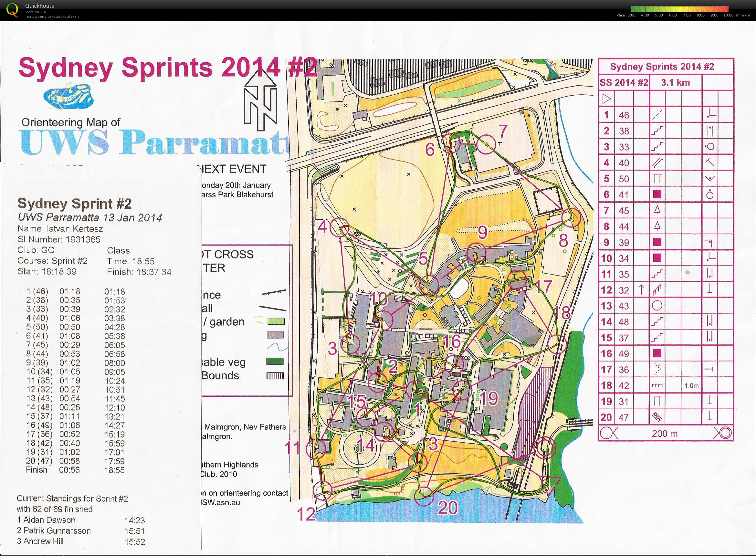The width and height of the screenshot is (756, 556).
Task: Click split row '20 (47) 00:58'
Action: pyautogui.click(x=76, y=461)
